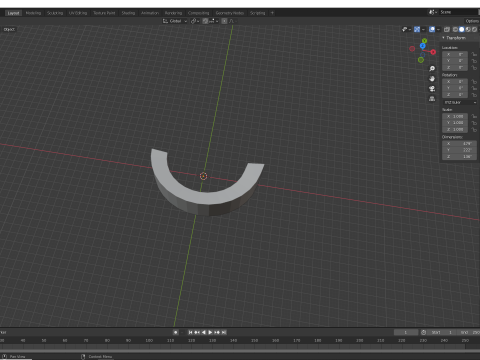Viewport: 480px width, 360px height.
Task: Lock Scale Y with padlock icon
Action: tap(474, 123)
